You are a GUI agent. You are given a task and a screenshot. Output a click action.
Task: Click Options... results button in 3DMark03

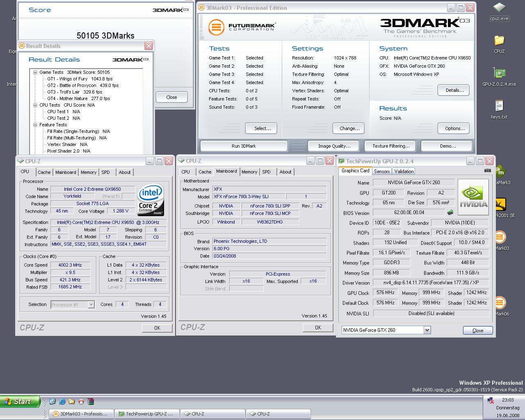tap(454, 128)
